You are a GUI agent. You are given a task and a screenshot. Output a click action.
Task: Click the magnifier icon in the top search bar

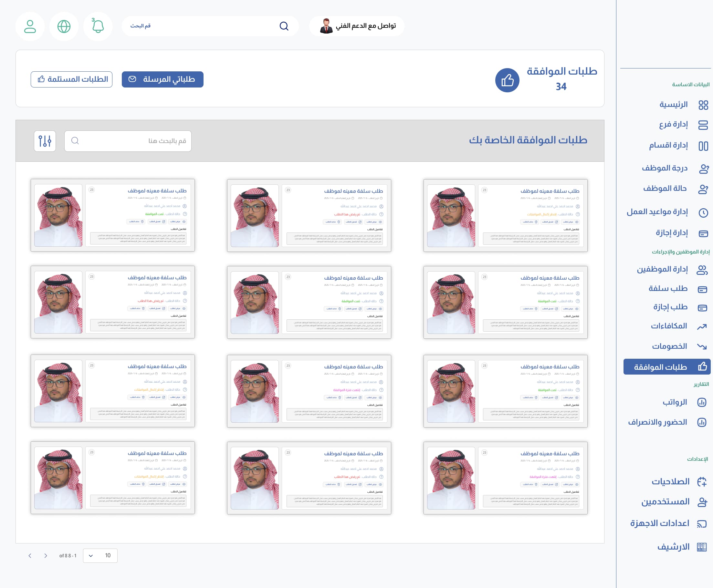click(x=284, y=26)
